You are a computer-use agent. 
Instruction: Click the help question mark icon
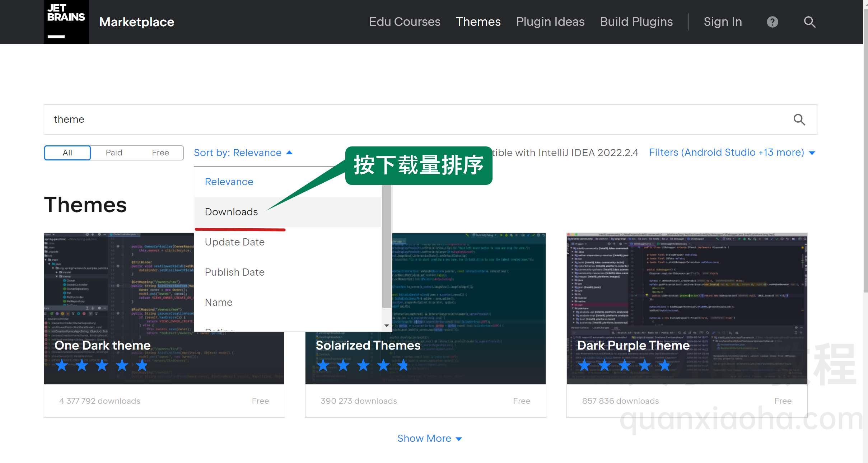(773, 22)
